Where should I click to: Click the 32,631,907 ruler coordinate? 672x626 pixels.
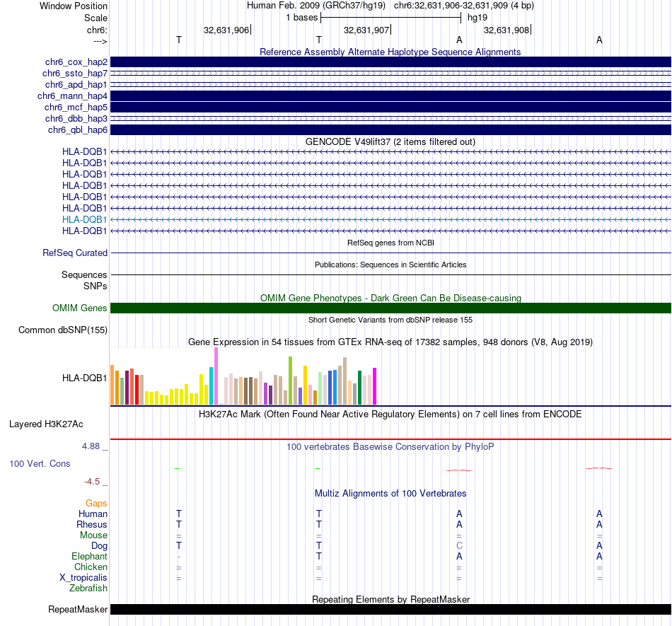coord(366,30)
